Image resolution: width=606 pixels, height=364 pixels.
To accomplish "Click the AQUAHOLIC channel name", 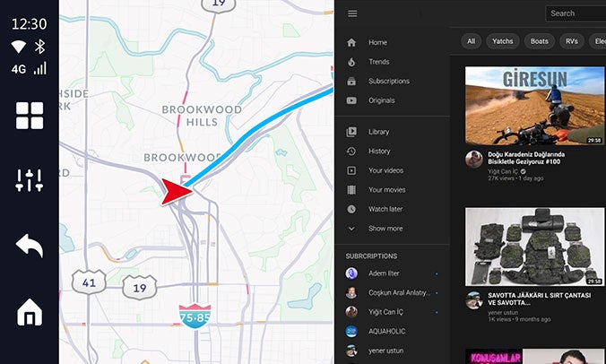I will [x=387, y=331].
